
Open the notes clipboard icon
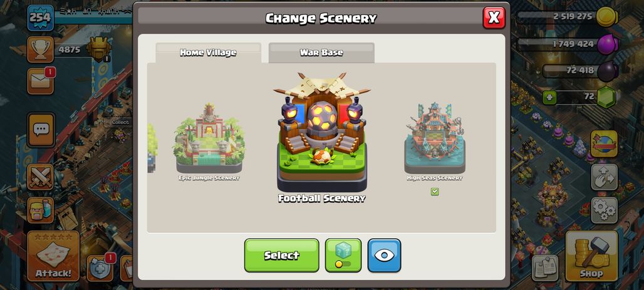(545, 268)
